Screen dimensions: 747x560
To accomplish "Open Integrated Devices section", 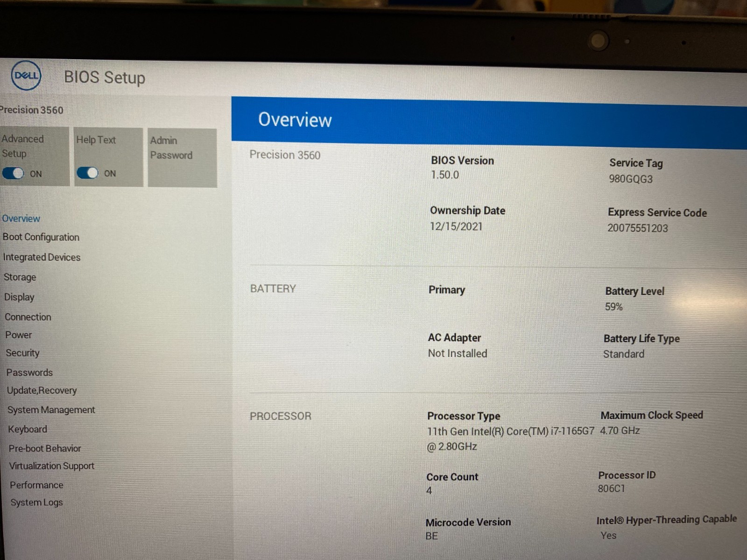I will point(42,257).
